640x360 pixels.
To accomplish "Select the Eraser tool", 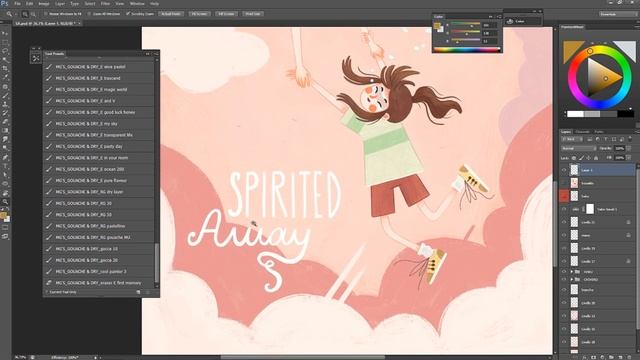I will (5, 122).
